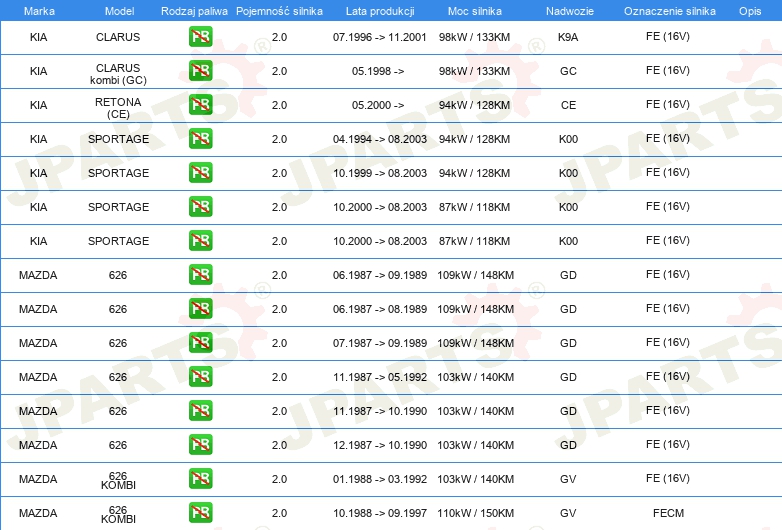Click the '626 KOMBI' model cell in the 01.1988 row

click(118, 480)
